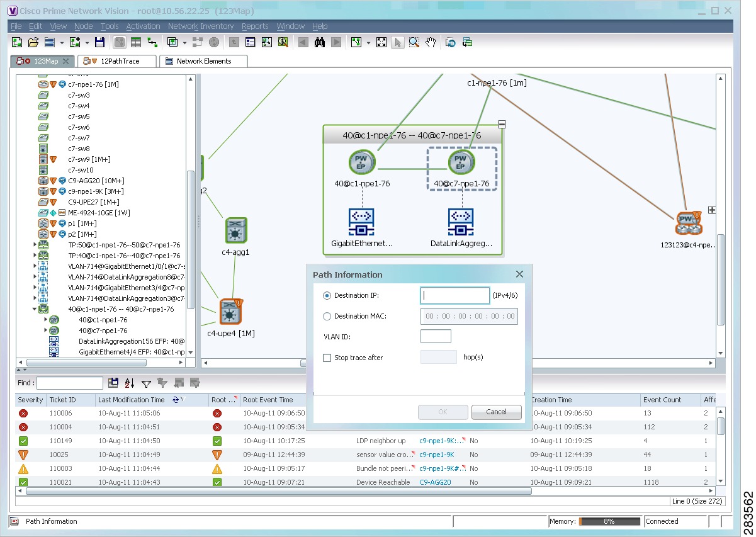Select the 40@c7-npe1-76 PW EP map icon
Screen dimensions: 756x537
461,162
